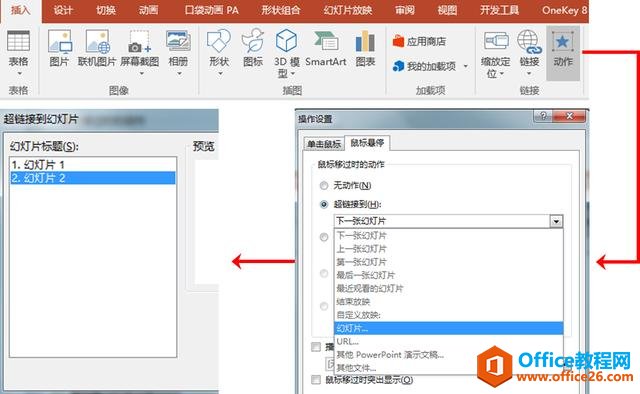Select the 超链接到 radio button
The width and height of the screenshot is (640, 394).
tap(324, 205)
